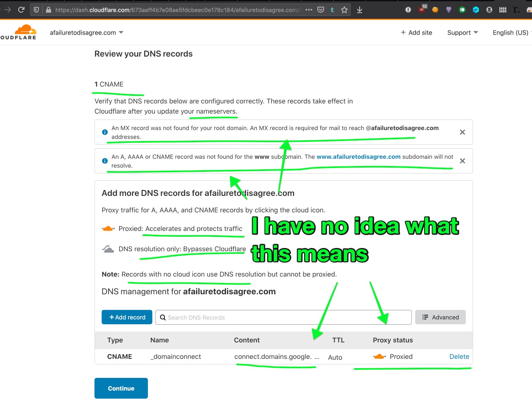Click the Cloudflare logo
Viewport: 532px width, 399px height.
point(18,32)
